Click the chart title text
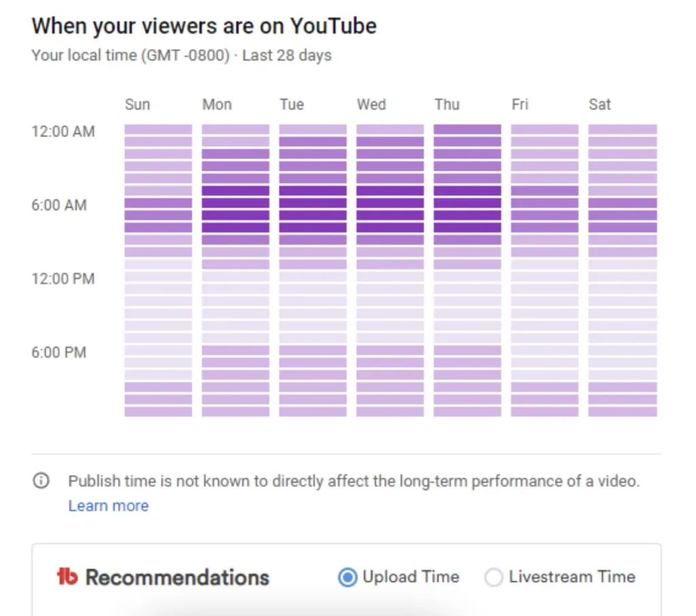Screen dimensions: 696x616 [204, 26]
